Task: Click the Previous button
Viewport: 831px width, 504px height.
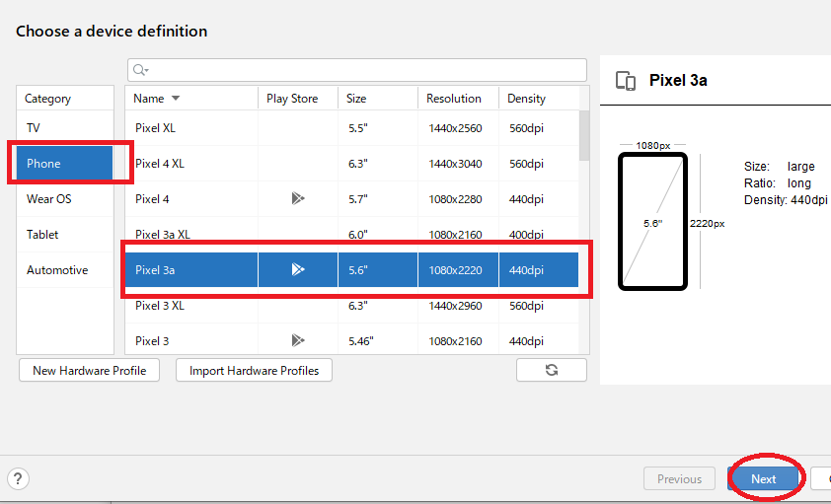Action: (679, 478)
